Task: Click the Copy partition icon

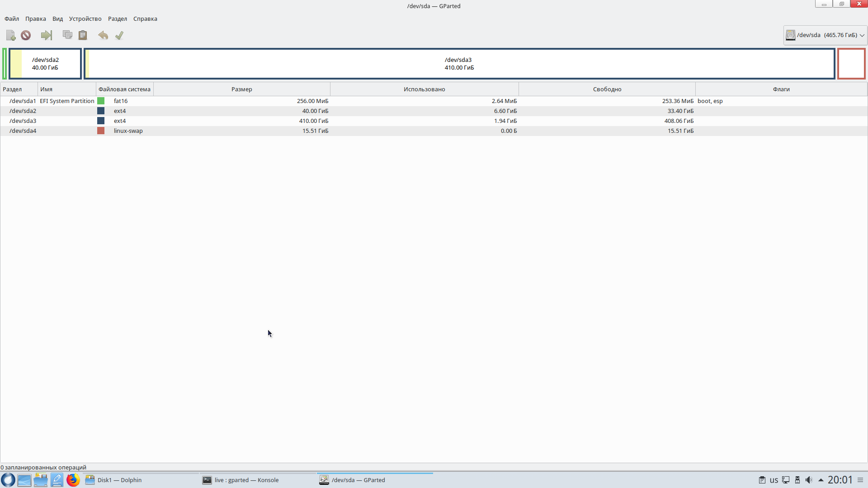Action: click(x=67, y=35)
